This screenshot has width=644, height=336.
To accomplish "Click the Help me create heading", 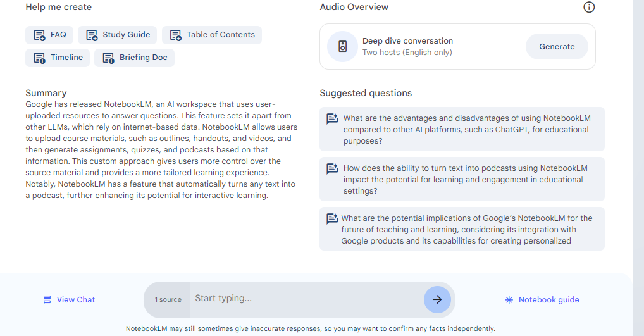I will [59, 7].
